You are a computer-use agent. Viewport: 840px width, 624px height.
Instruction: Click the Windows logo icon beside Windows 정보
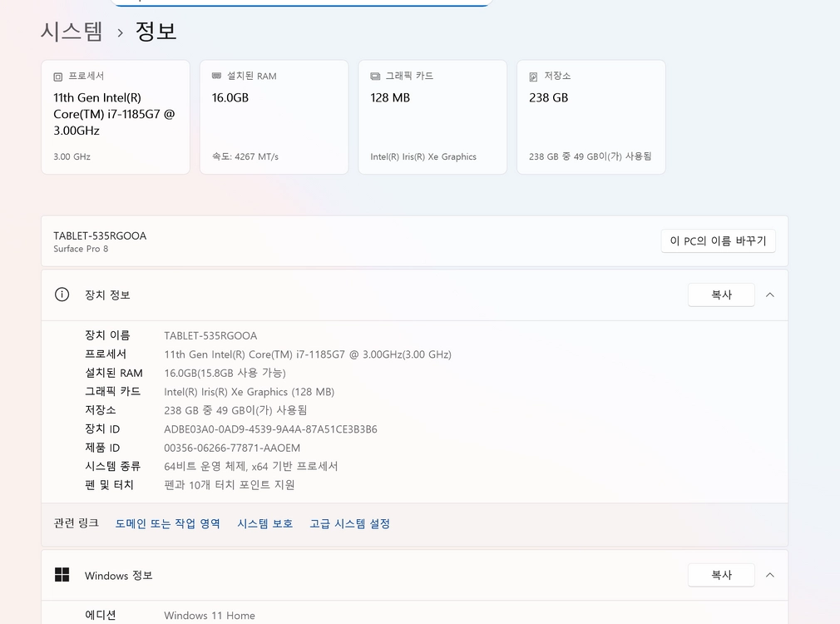pos(62,575)
